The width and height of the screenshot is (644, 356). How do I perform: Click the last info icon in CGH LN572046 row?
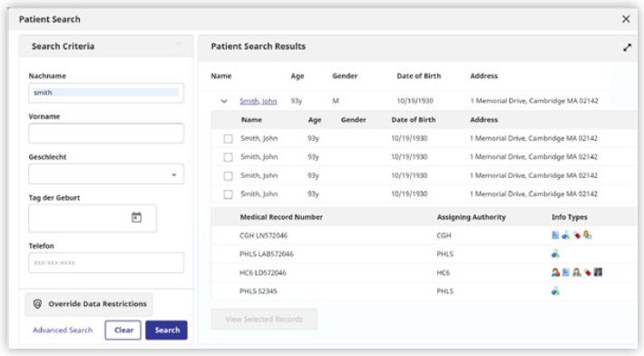point(588,235)
